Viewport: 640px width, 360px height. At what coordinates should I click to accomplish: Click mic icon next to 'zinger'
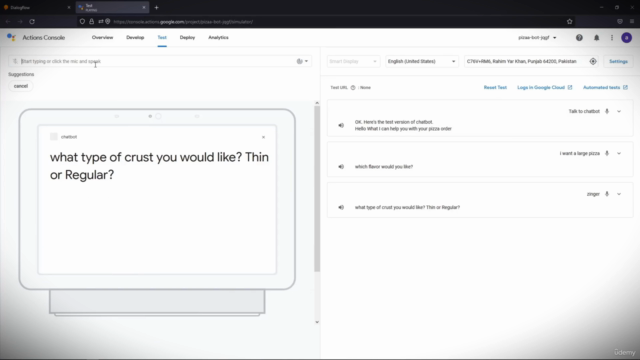pos(607,194)
